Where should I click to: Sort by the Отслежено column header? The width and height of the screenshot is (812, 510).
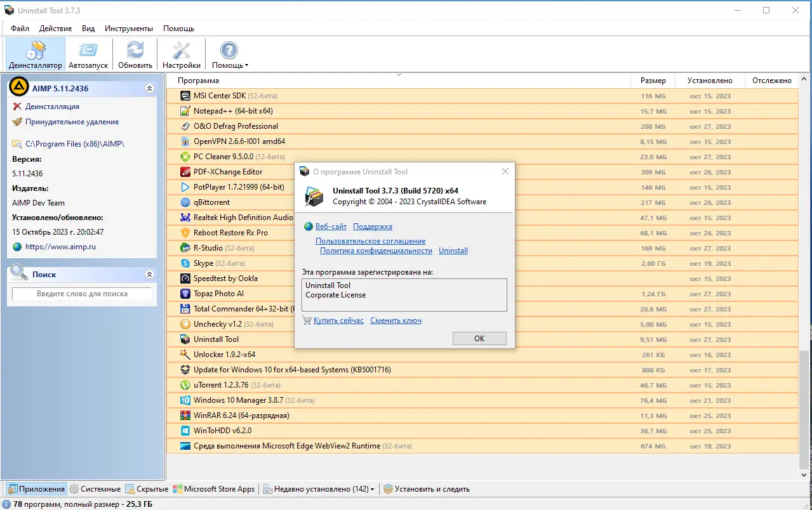(x=771, y=81)
